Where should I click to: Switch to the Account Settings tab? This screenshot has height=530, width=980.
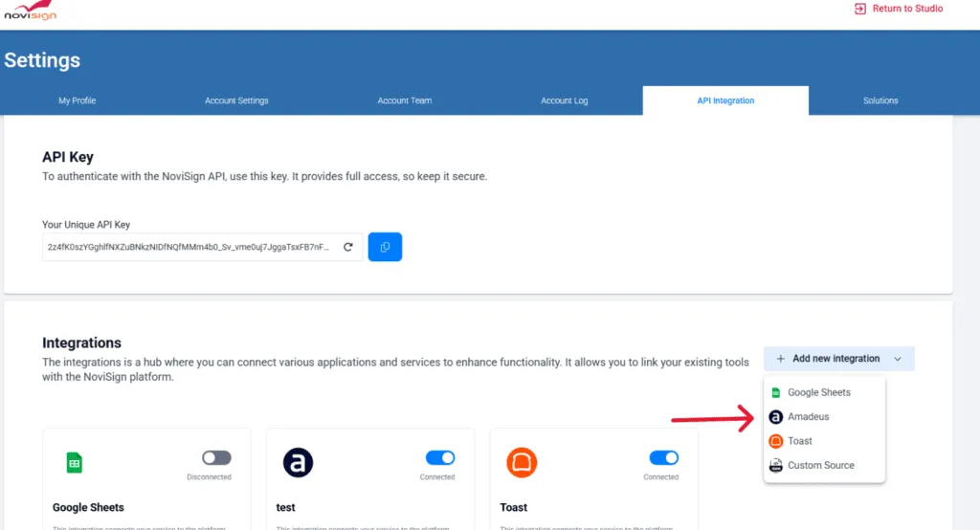(236, 100)
